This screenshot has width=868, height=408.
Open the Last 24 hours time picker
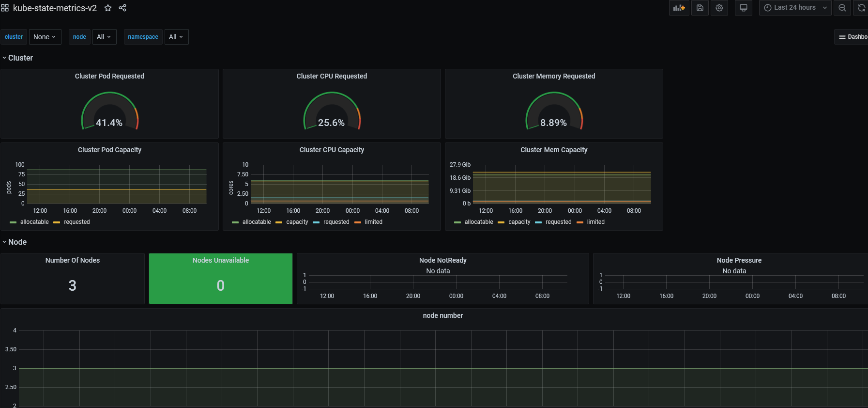point(795,8)
